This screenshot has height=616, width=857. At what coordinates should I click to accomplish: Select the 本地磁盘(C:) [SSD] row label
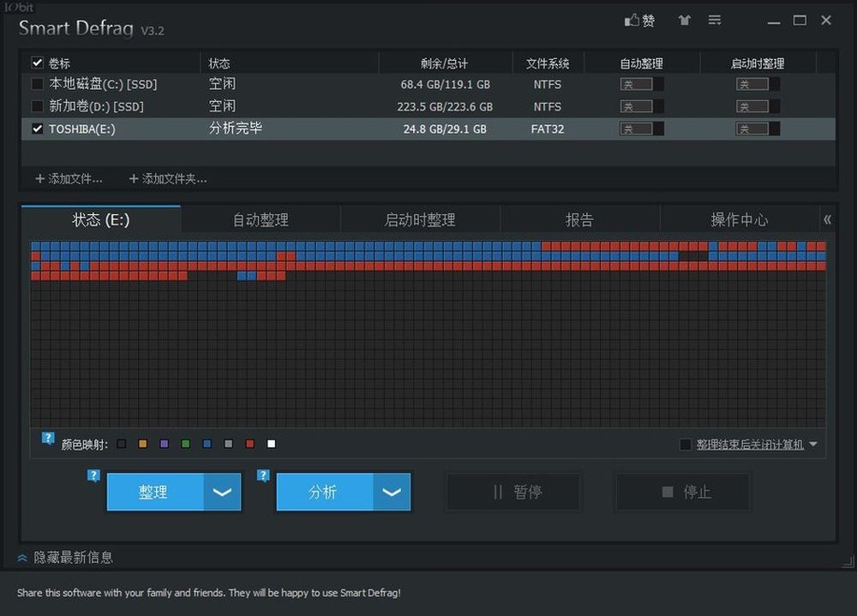click(x=104, y=84)
